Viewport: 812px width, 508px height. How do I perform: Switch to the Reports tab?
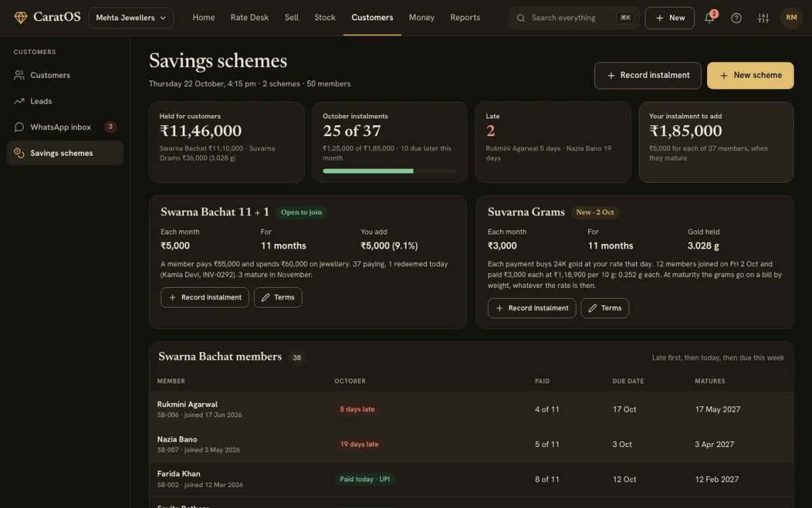(x=465, y=18)
